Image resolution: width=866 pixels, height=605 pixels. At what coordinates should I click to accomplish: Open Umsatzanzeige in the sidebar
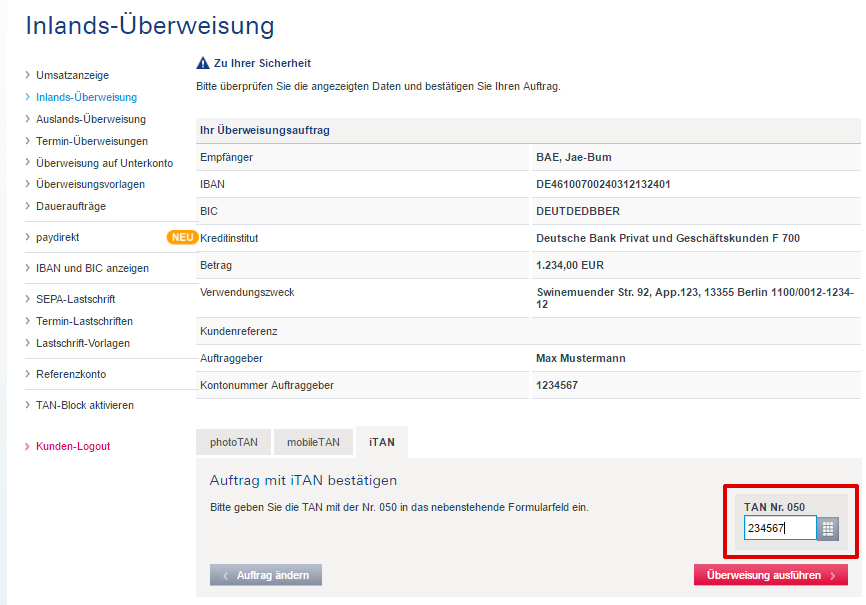point(72,75)
